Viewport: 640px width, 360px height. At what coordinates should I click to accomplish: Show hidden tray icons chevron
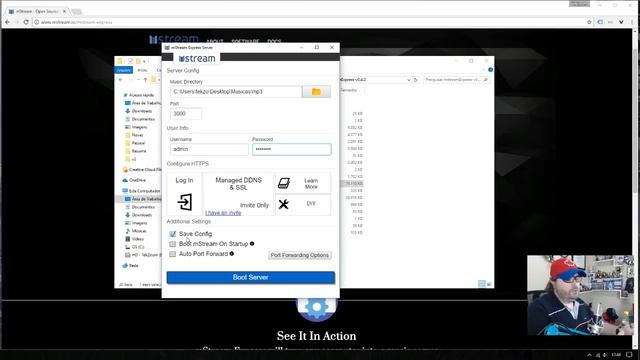point(589,355)
